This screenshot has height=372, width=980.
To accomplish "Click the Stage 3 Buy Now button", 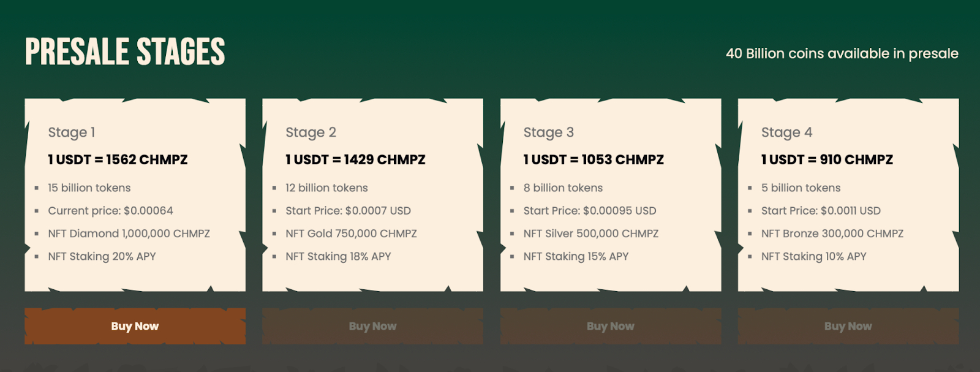I will click(x=611, y=326).
